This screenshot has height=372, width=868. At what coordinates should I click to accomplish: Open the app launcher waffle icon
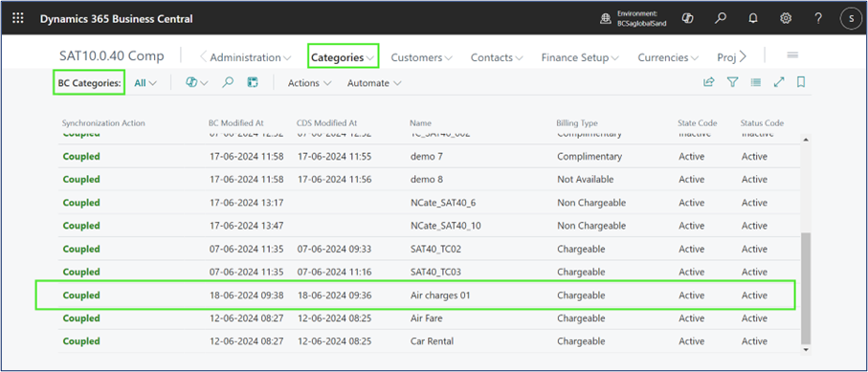tap(18, 18)
